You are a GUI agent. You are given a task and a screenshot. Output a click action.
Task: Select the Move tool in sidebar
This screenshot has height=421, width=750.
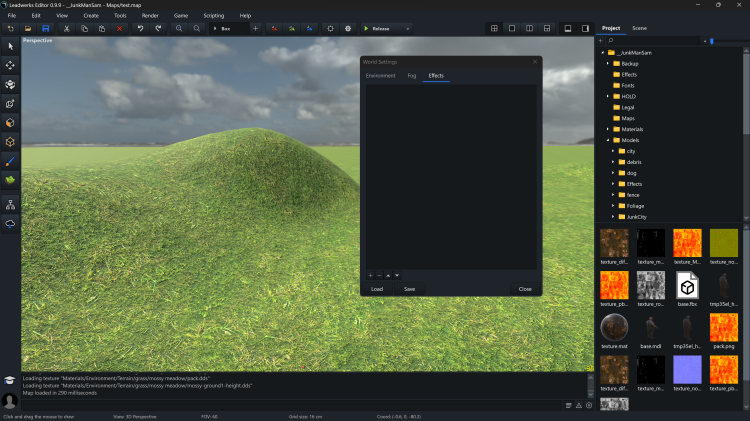click(x=10, y=65)
